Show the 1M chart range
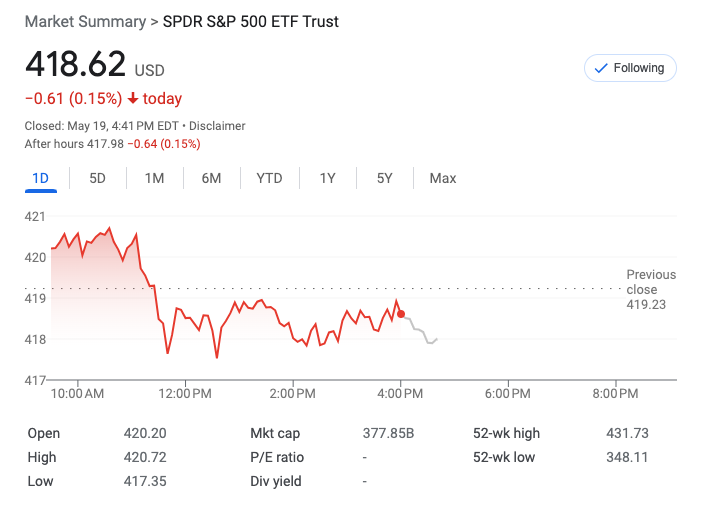The image size is (707, 507). coord(154,178)
